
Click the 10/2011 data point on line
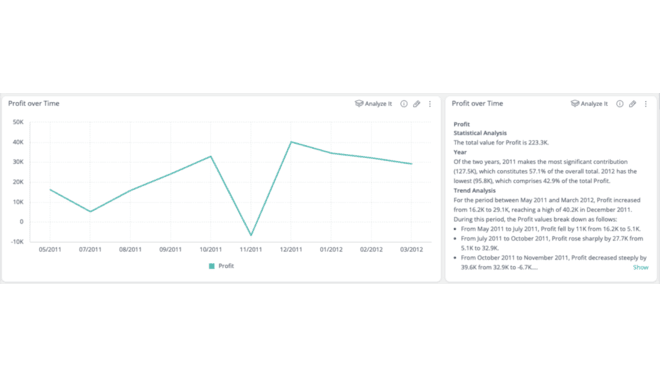pos(211,157)
